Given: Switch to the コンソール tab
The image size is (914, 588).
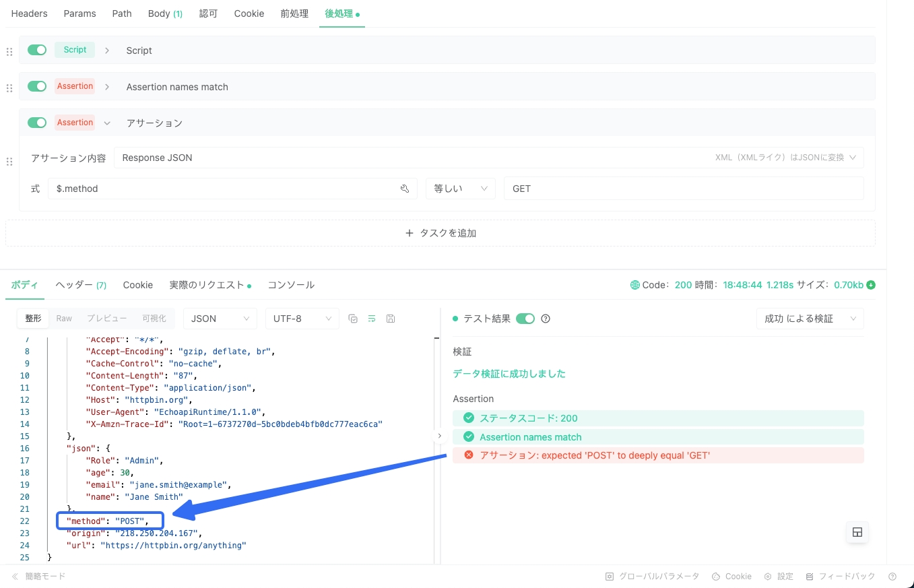Looking at the screenshot, I should [291, 285].
